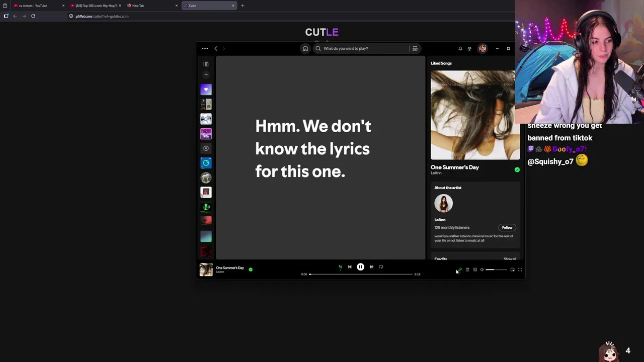Click One Summer's Day title in the bottom bar

(230, 268)
